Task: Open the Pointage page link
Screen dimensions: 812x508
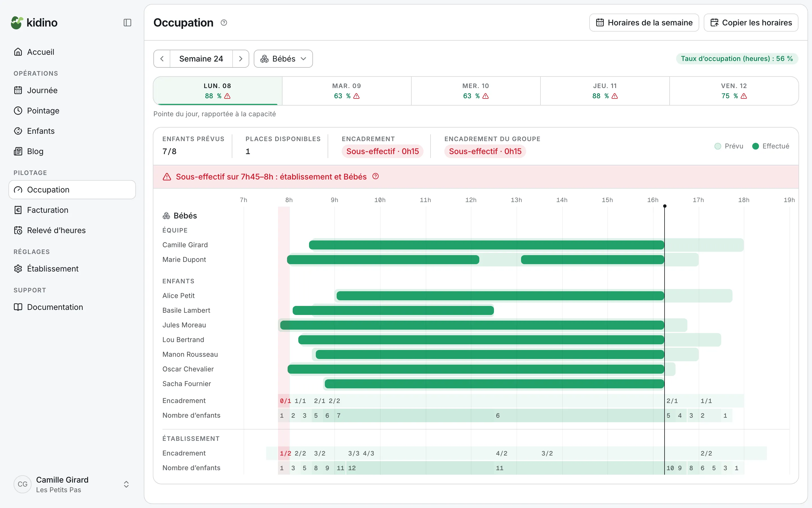Action: (72, 111)
